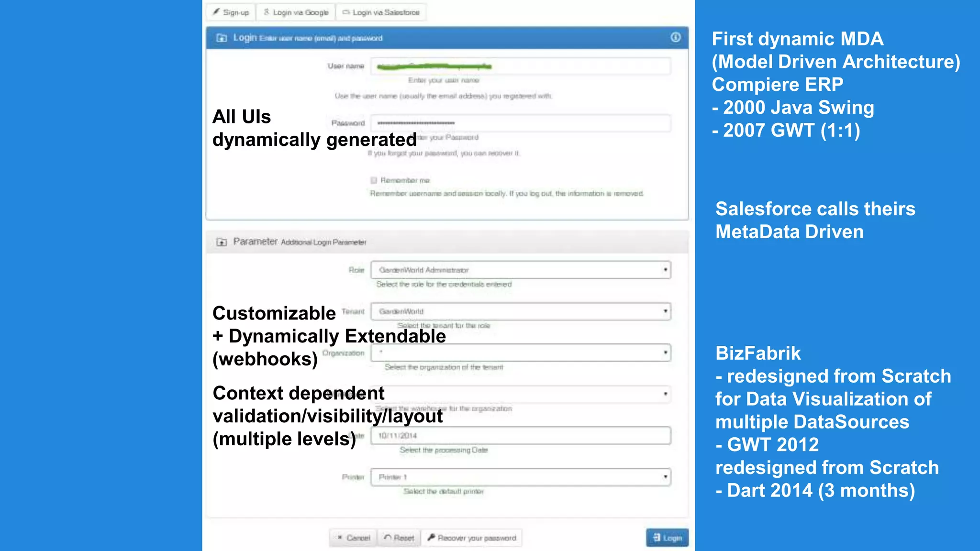This screenshot has height=551, width=980.
Task: Open the Login via Salesforce tab
Action: (x=381, y=12)
